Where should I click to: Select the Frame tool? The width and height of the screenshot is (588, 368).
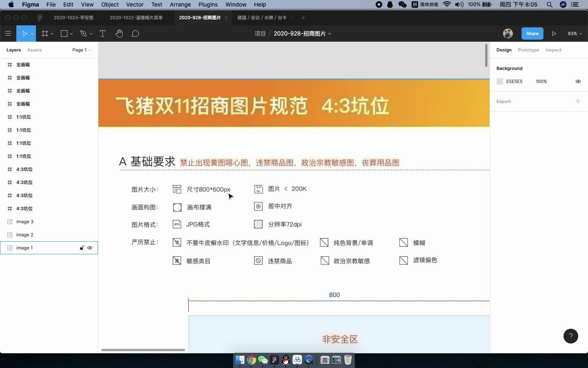(x=45, y=34)
